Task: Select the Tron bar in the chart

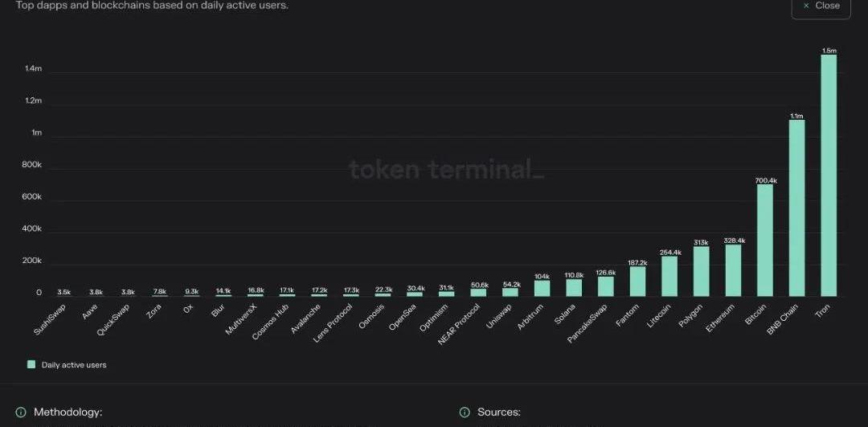Action: [829, 175]
